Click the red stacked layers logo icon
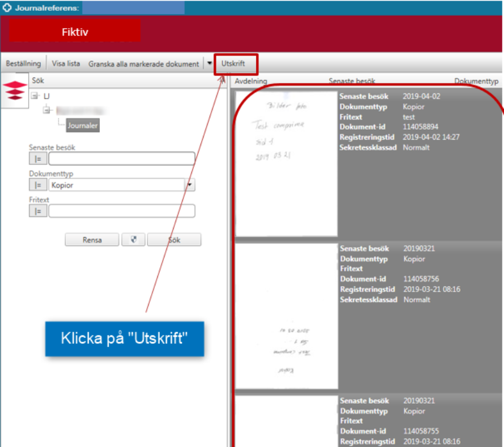 [16, 91]
